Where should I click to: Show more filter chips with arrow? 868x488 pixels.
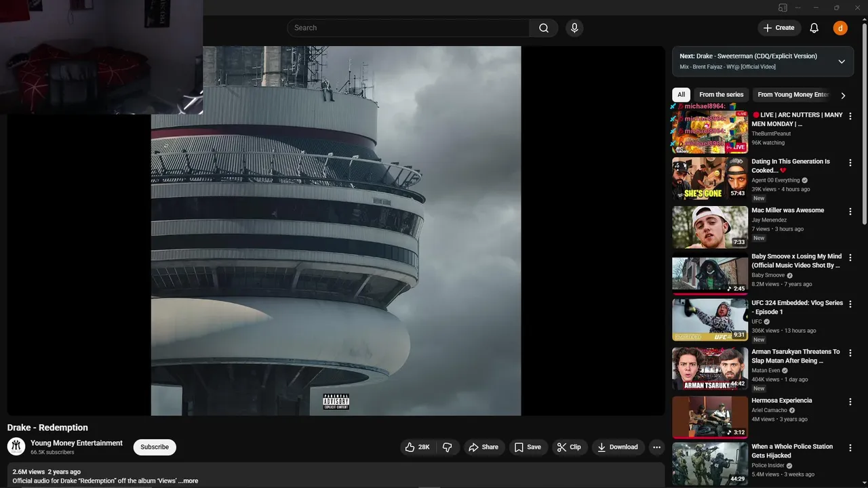click(x=843, y=96)
